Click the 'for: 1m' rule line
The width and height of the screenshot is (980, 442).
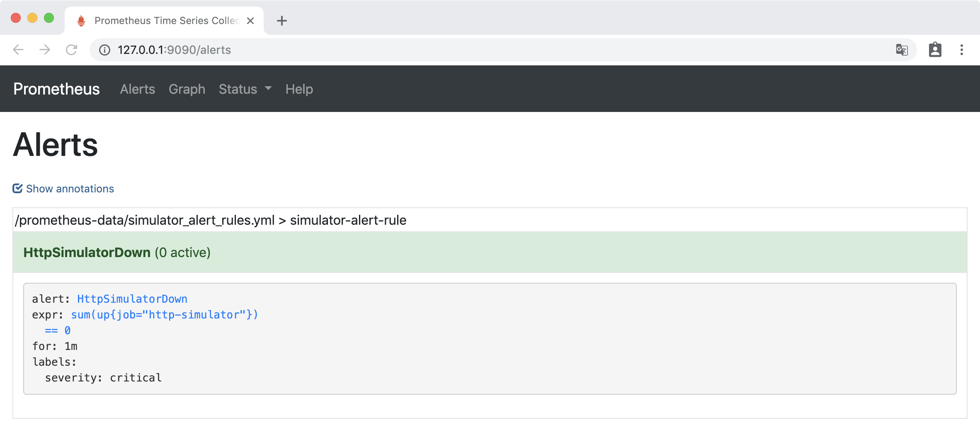pos(55,346)
